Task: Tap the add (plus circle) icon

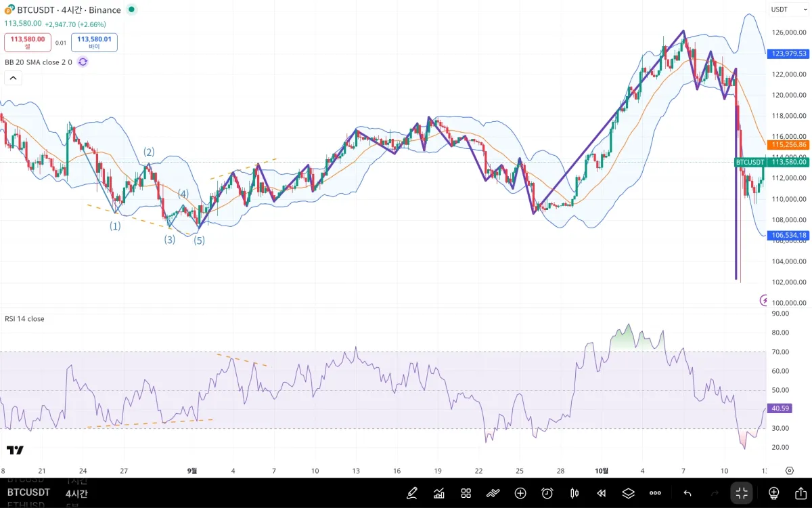Action: [520, 493]
